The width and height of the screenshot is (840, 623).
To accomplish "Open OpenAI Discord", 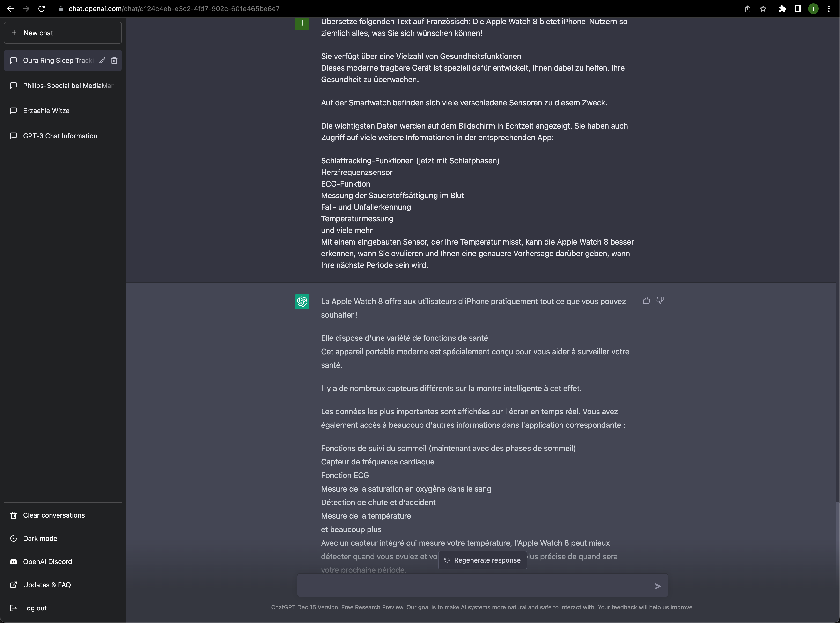I will (x=47, y=562).
